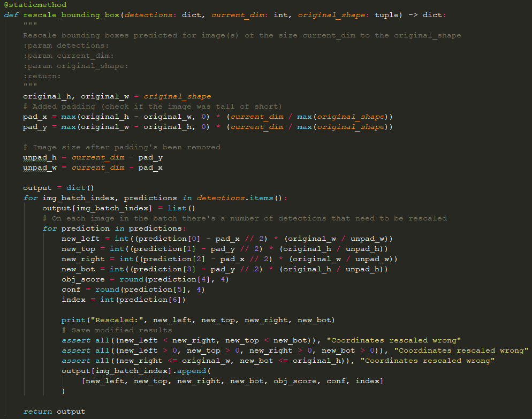
Task: Click assert line checking 'new_left < new_right'
Action: (261, 341)
